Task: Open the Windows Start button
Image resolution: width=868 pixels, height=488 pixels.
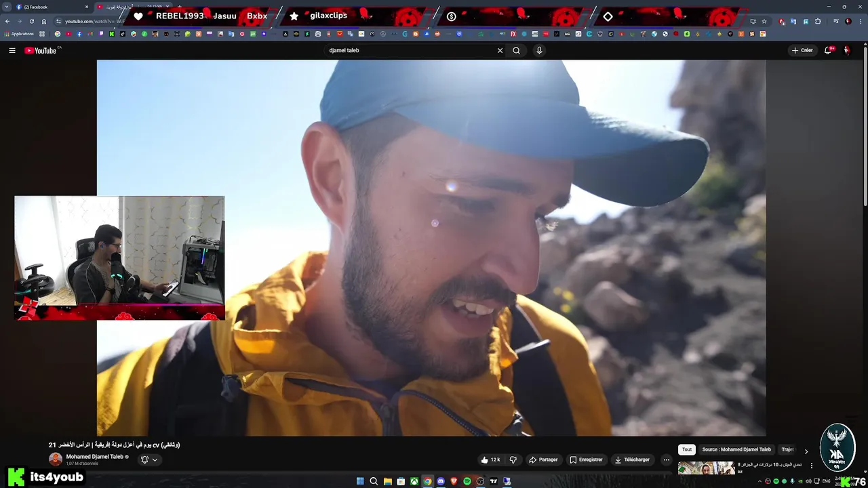Action: 360,481
